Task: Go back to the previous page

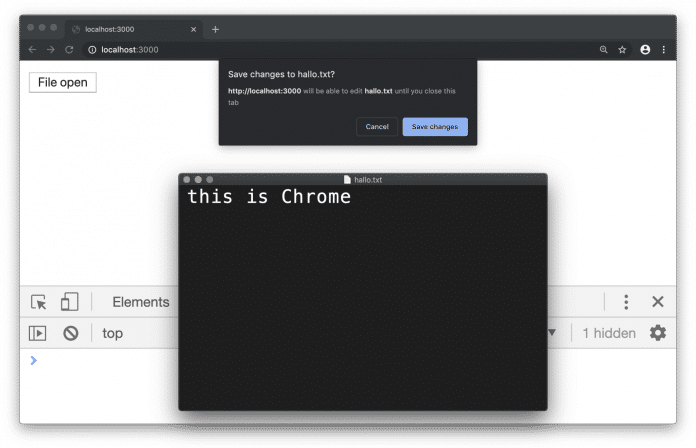Action: (x=32, y=49)
